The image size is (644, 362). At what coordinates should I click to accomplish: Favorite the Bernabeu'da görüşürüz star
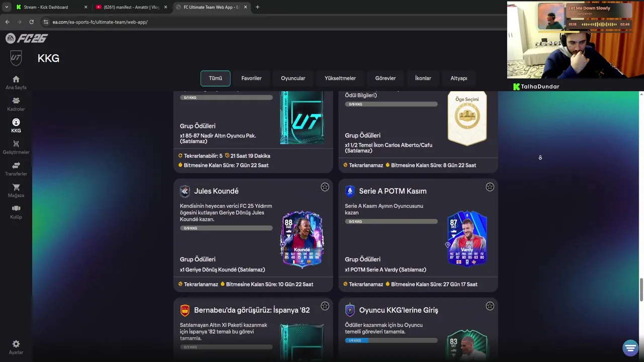coord(325,306)
